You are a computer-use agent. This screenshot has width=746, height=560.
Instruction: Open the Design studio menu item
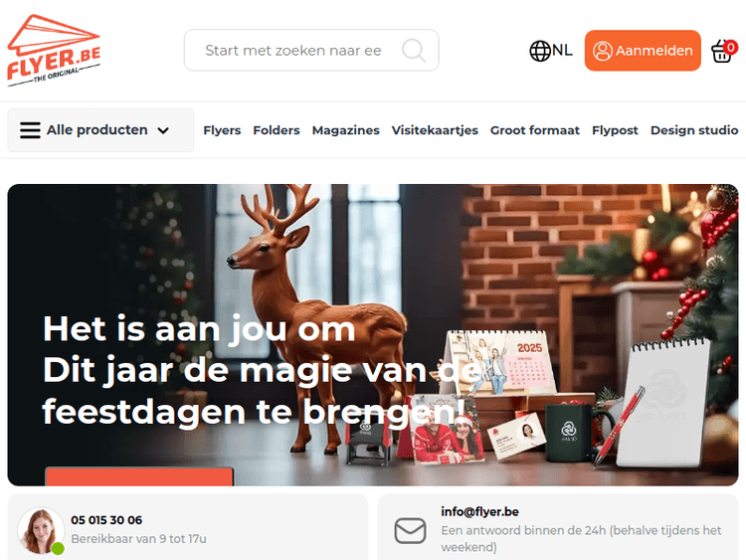pos(694,130)
